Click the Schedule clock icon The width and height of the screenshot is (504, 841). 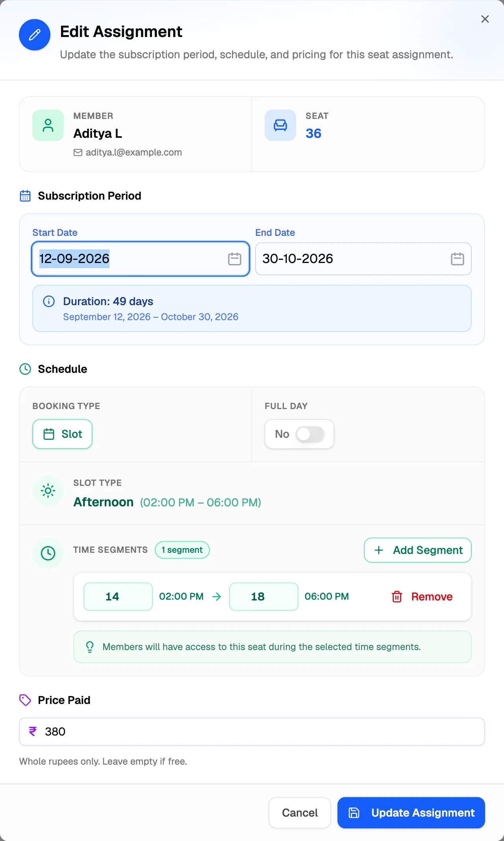coord(25,369)
